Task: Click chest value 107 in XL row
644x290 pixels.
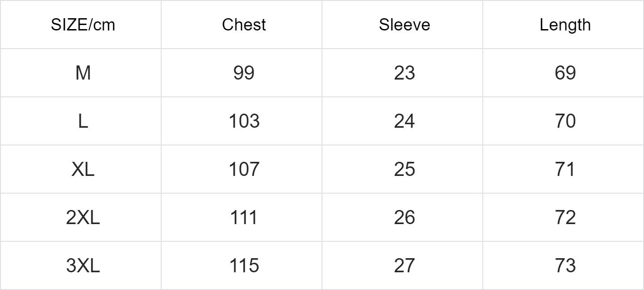Action: click(x=244, y=170)
